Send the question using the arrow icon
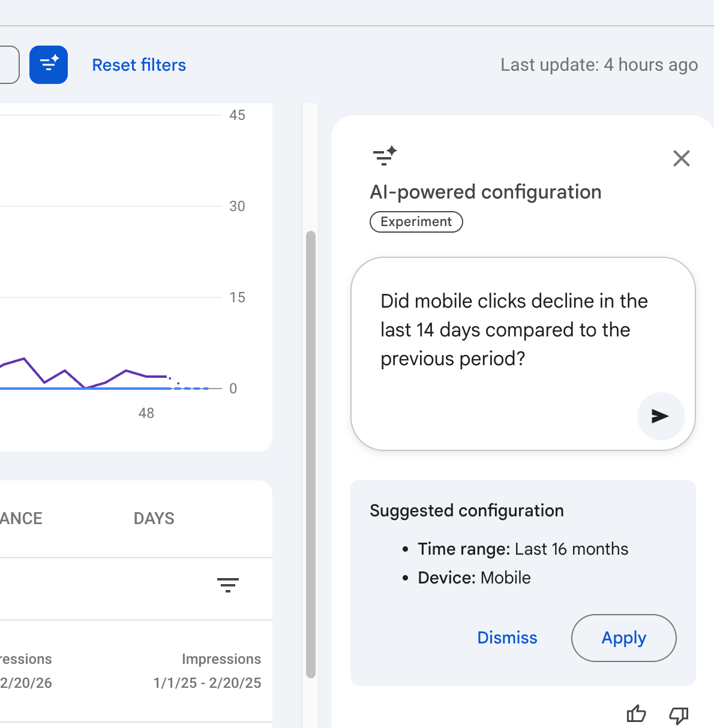714x728 pixels. point(661,416)
